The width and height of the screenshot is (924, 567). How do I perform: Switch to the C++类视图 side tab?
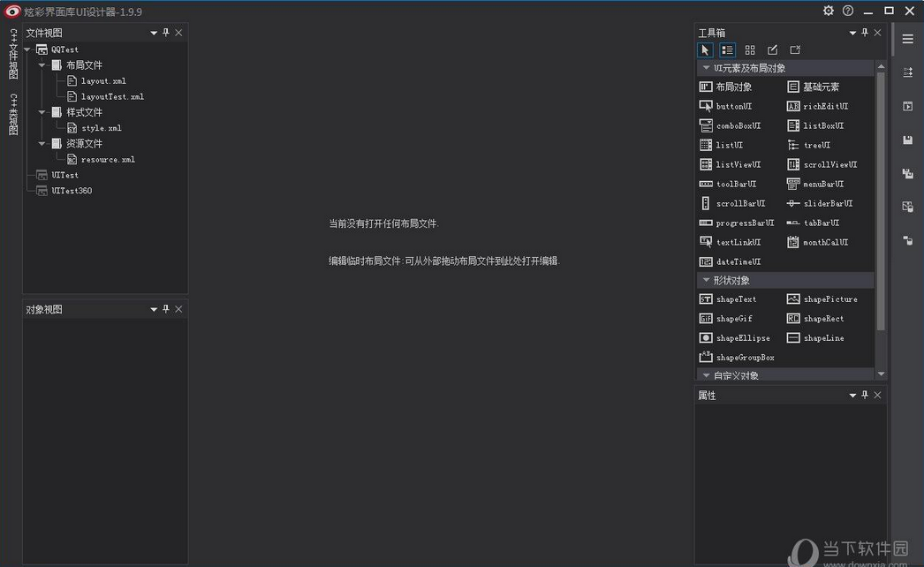pos(13,114)
